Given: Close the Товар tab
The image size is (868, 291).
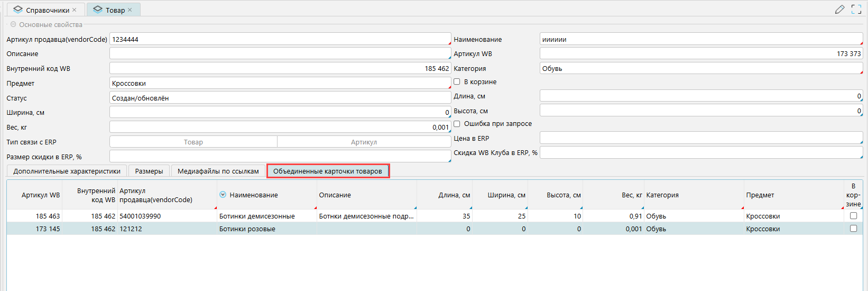Looking at the screenshot, I should point(130,10).
